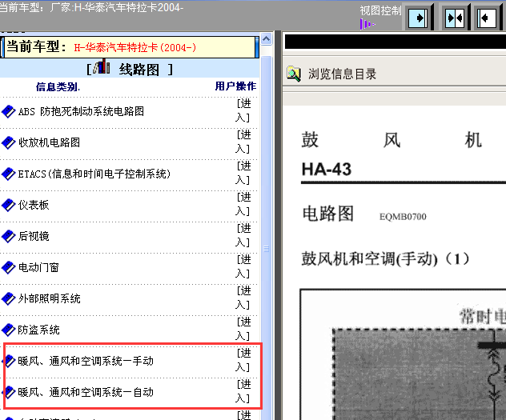Click [进入] for 外部照明系统 row

tap(243, 298)
